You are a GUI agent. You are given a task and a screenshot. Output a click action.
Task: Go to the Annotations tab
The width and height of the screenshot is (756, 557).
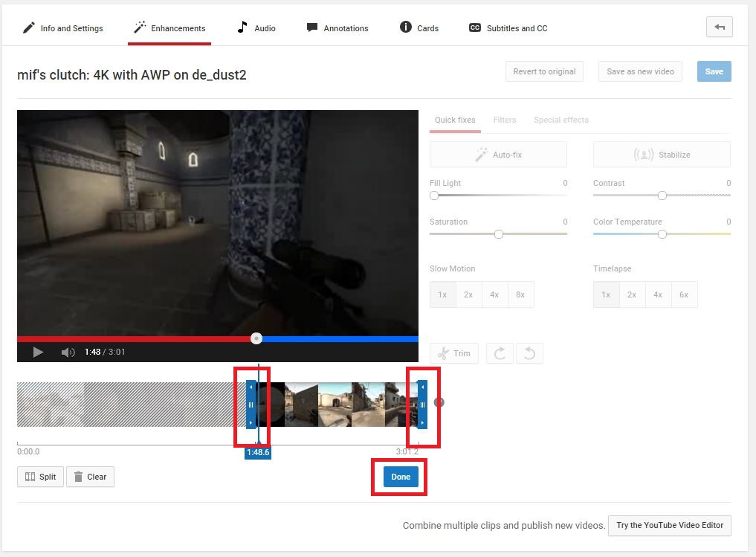[337, 28]
